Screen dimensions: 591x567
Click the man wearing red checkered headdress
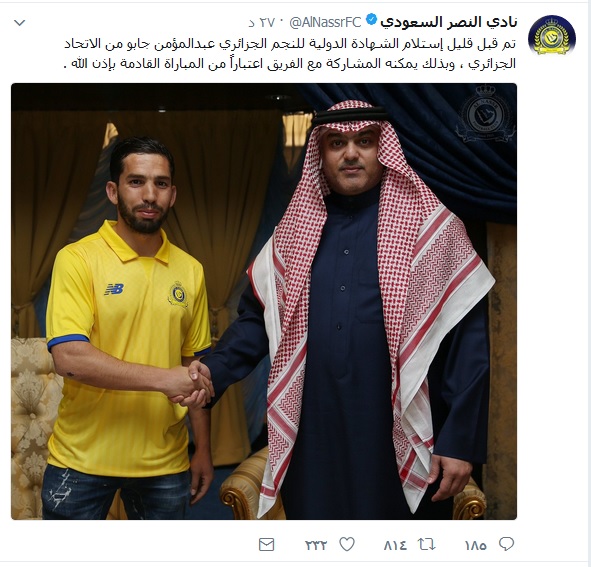(369, 309)
